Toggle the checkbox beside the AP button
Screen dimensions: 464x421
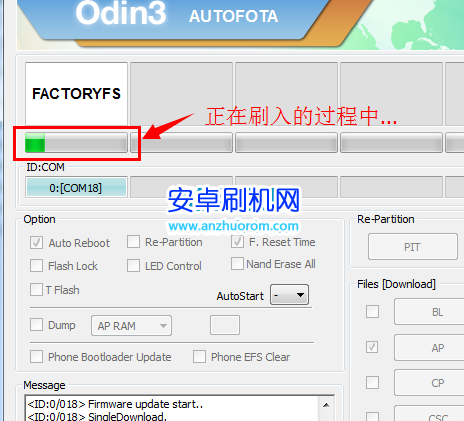(372, 347)
